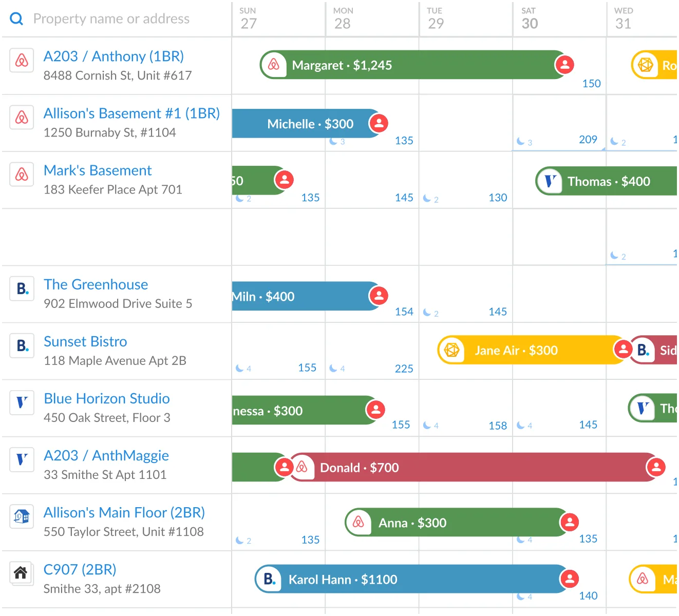Open The Greenhouse property link
The width and height of the screenshot is (679, 616).
[96, 284]
